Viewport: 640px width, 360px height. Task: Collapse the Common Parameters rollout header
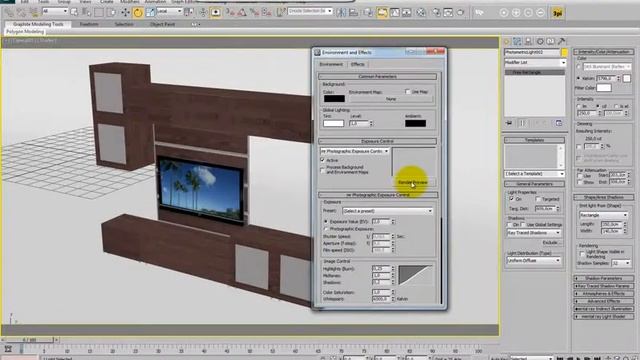(x=378, y=76)
